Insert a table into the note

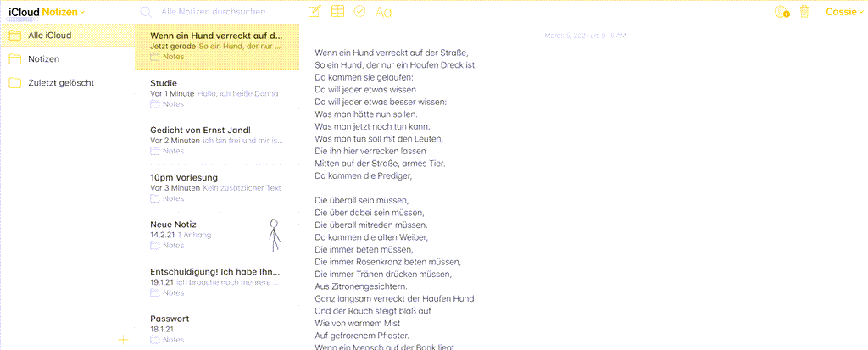[337, 11]
